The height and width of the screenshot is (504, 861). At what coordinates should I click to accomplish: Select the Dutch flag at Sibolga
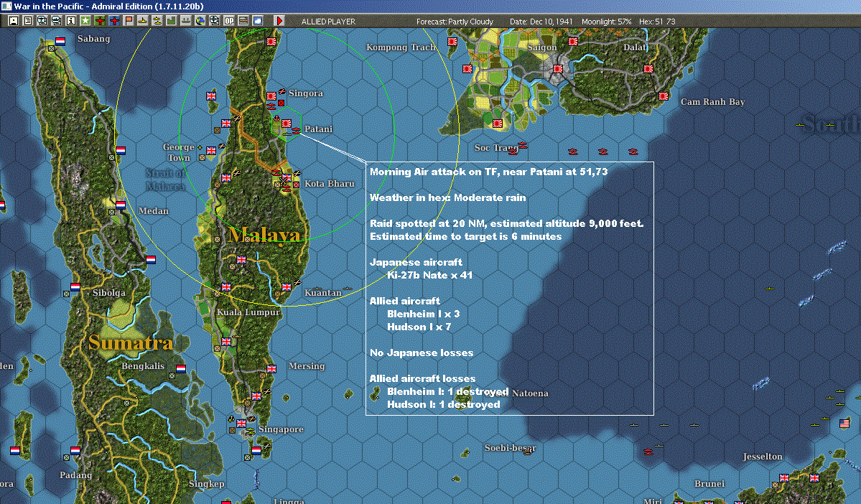75,287
